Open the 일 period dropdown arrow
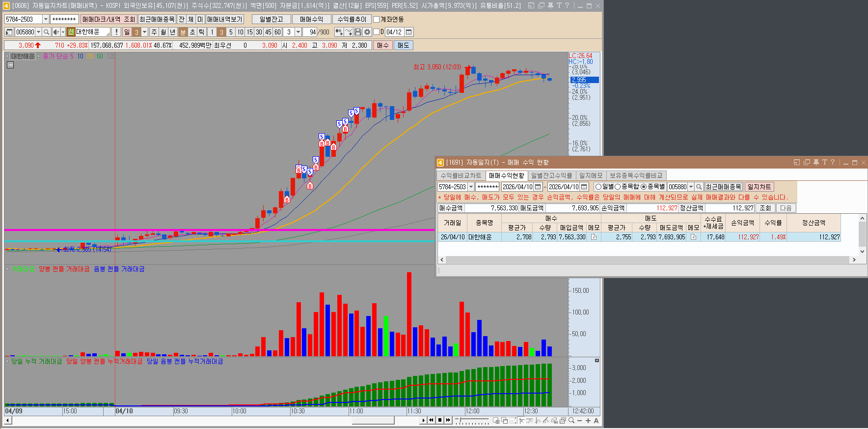Screen dimensions: 868x429 145,32
